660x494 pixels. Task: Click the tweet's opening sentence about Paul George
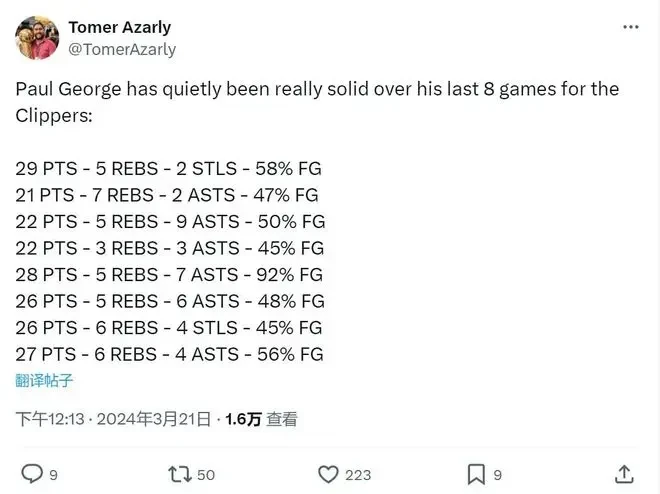(317, 102)
